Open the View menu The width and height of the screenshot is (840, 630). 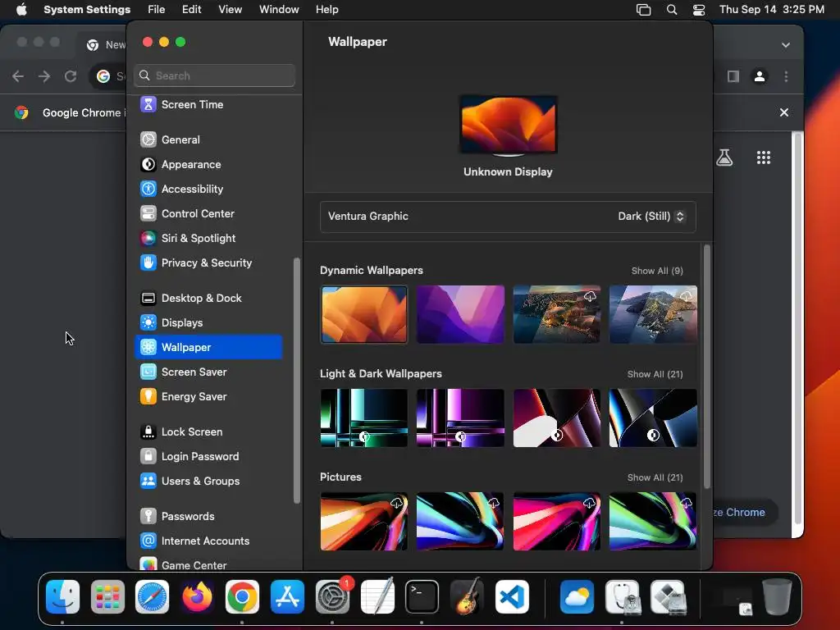[230, 10]
